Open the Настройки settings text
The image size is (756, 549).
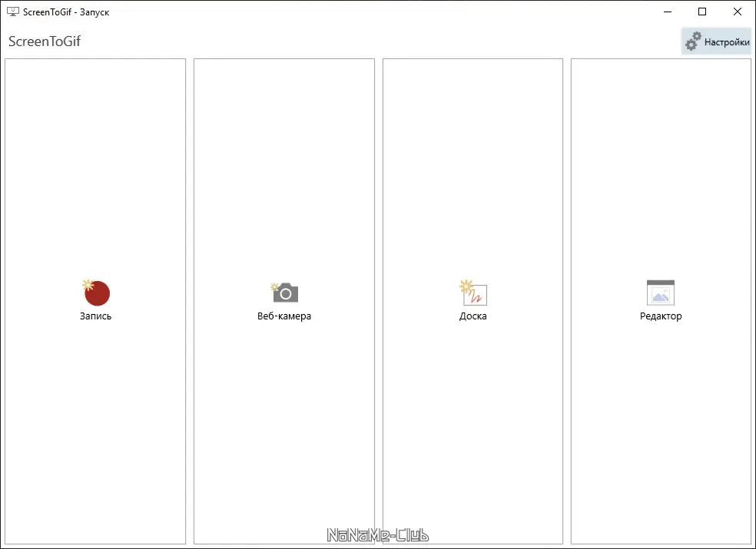click(x=727, y=42)
